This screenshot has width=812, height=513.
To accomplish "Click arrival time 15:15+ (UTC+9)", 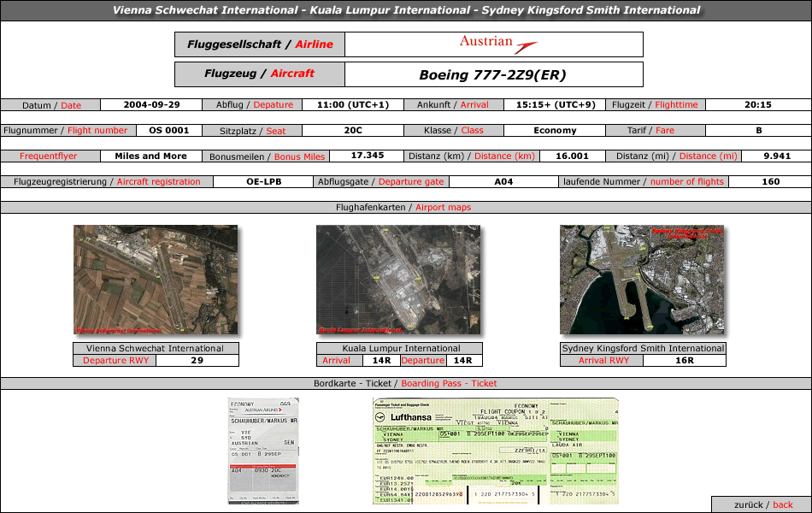I will pos(556,104).
